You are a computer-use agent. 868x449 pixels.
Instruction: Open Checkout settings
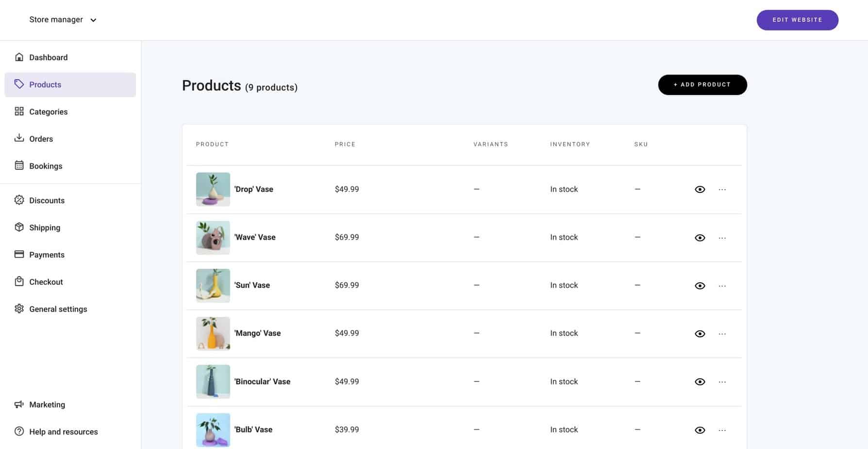(70, 282)
